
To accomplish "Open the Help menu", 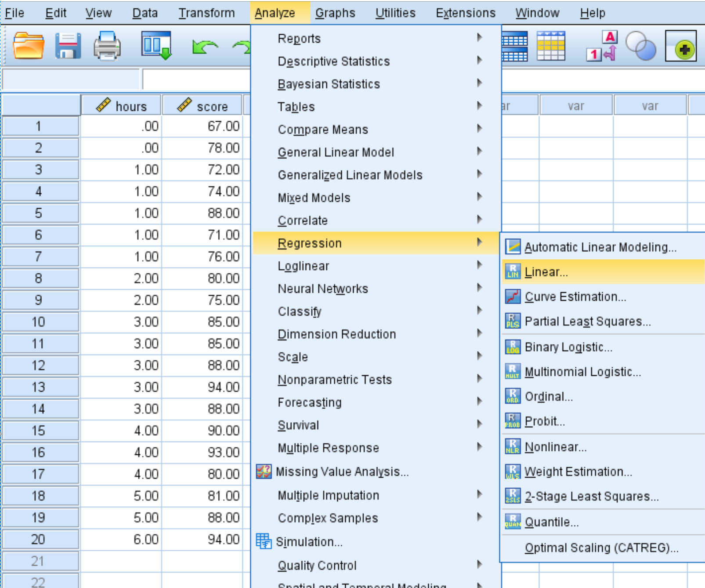I will point(593,13).
